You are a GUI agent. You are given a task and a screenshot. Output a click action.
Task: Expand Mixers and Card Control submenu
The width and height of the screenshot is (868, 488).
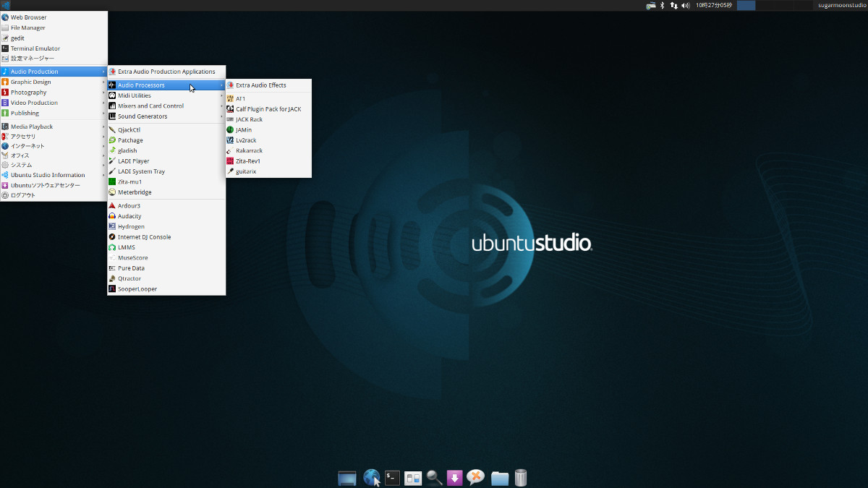pyautogui.click(x=166, y=106)
